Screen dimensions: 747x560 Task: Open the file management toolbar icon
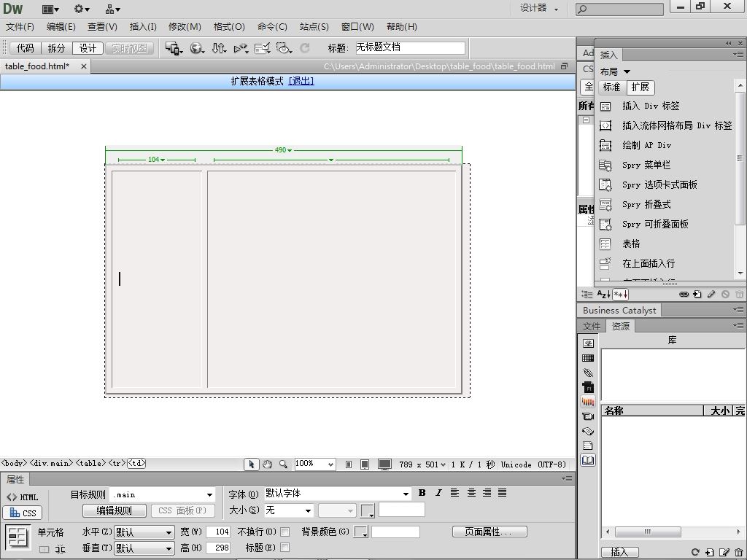click(219, 48)
